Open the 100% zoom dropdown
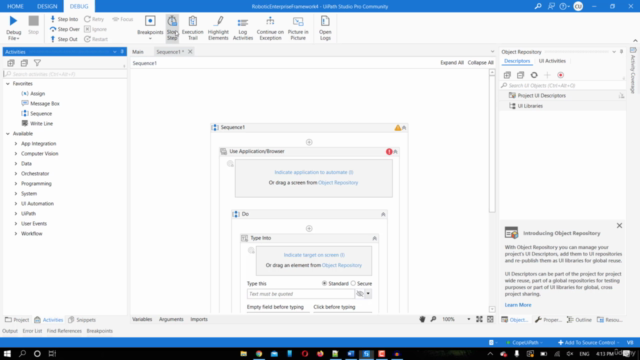This screenshot has height=360, width=640. [469, 319]
